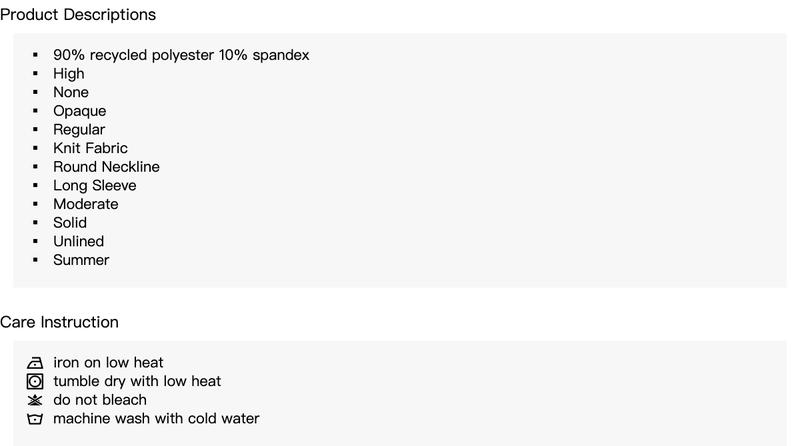The image size is (800, 446).
Task: Click the machine wash tub icon
Action: point(35,419)
